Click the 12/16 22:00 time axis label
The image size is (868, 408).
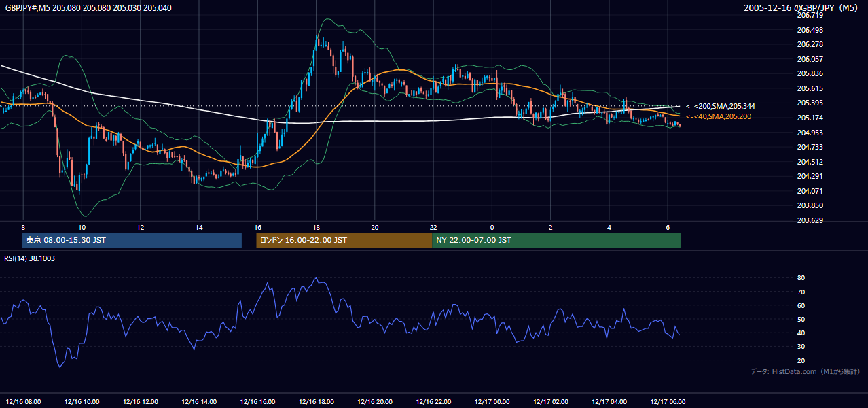[x=433, y=402]
